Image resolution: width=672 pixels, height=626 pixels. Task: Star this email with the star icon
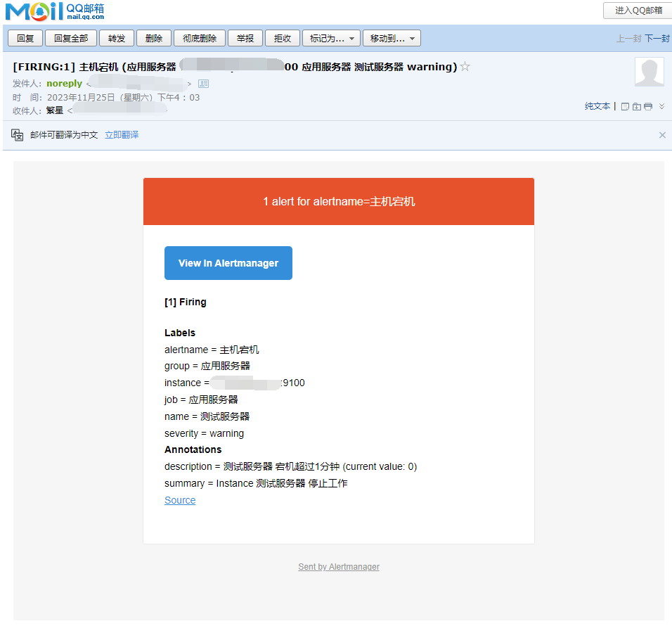click(465, 67)
